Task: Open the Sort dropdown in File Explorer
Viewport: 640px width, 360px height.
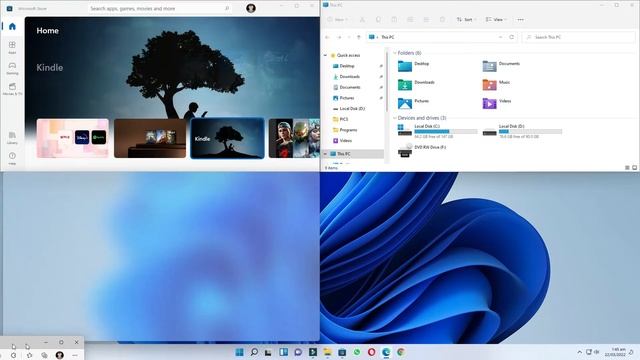Action: tap(466, 20)
